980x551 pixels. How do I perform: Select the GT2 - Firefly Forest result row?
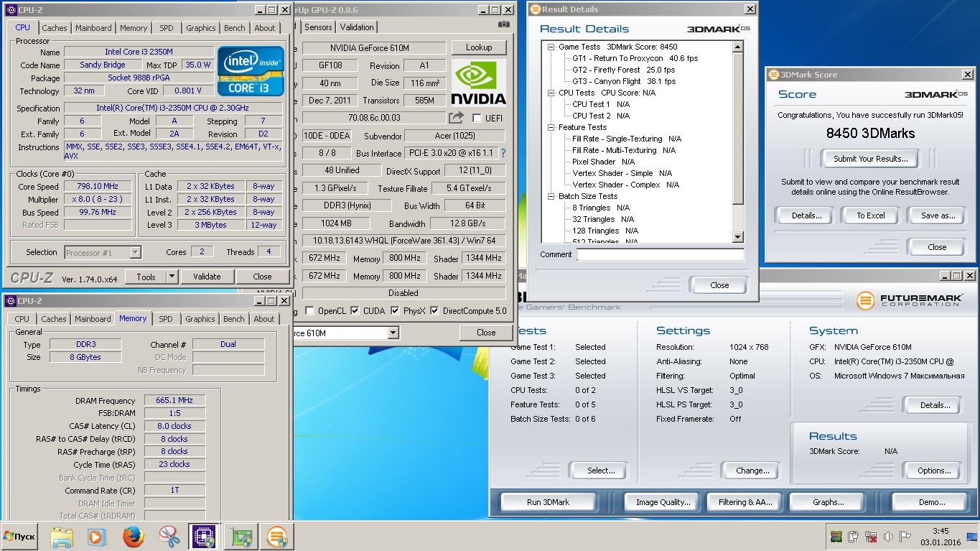(623, 70)
